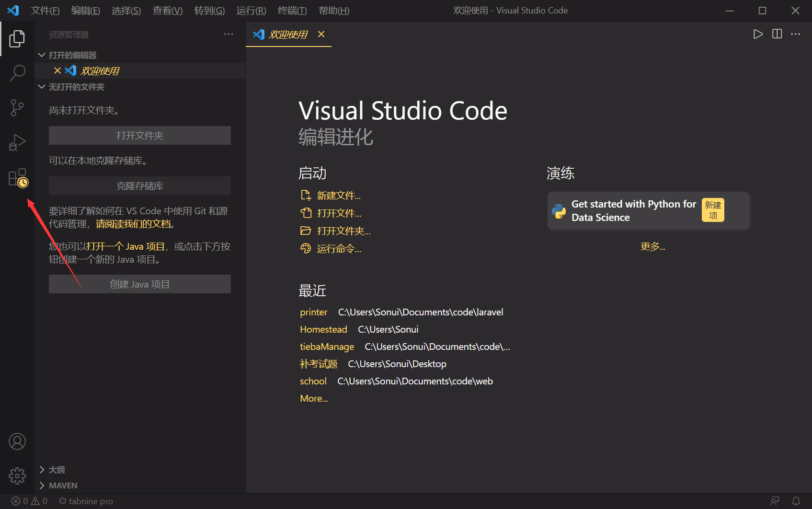Image resolution: width=812 pixels, height=509 pixels.
Task: Click the run play icon in editor toolbar
Action: point(758,34)
